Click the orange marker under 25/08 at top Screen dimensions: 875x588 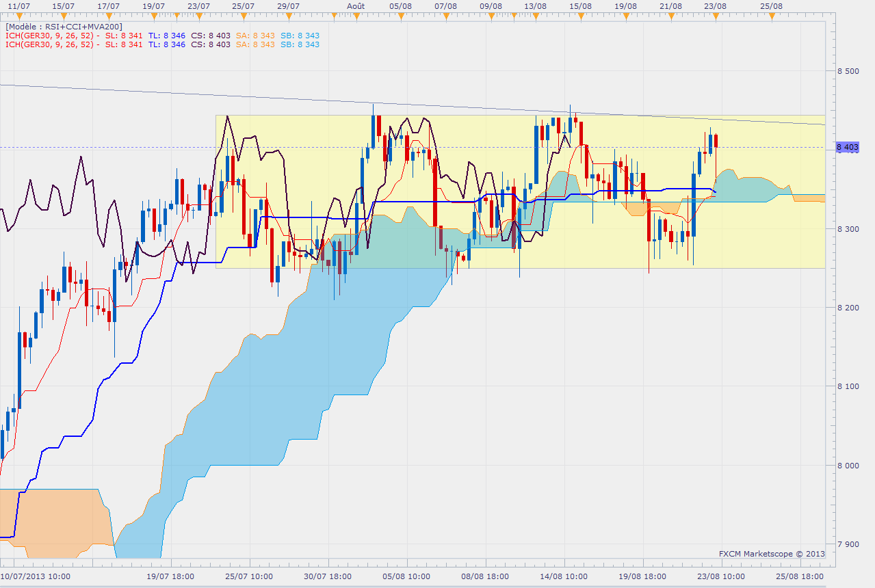[x=772, y=15]
